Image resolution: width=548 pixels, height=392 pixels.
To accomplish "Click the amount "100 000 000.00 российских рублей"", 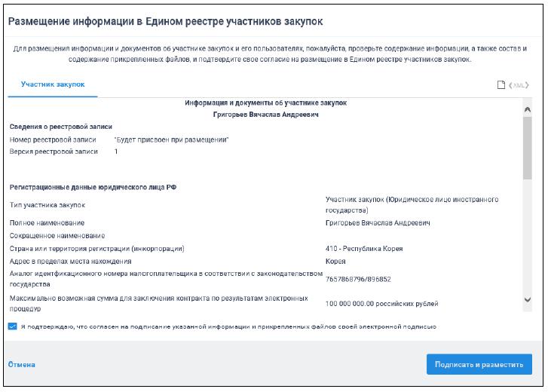I will 381,304.
